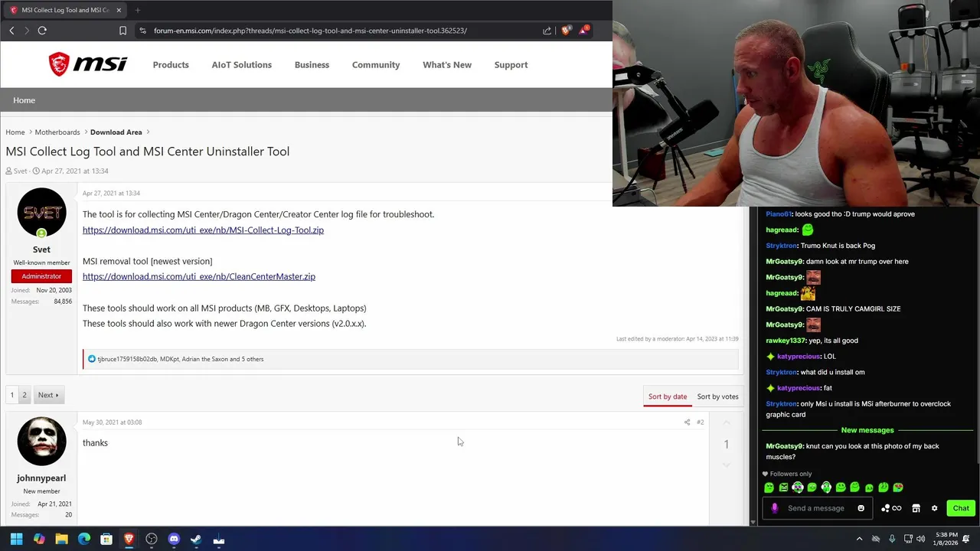Open Copilot from the taskbar

pos(39,540)
